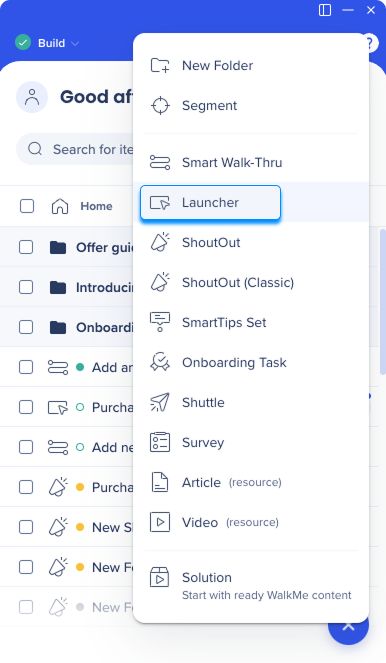386x663 pixels.
Task: Click Solution ready WalkMe content option
Action: click(251, 586)
